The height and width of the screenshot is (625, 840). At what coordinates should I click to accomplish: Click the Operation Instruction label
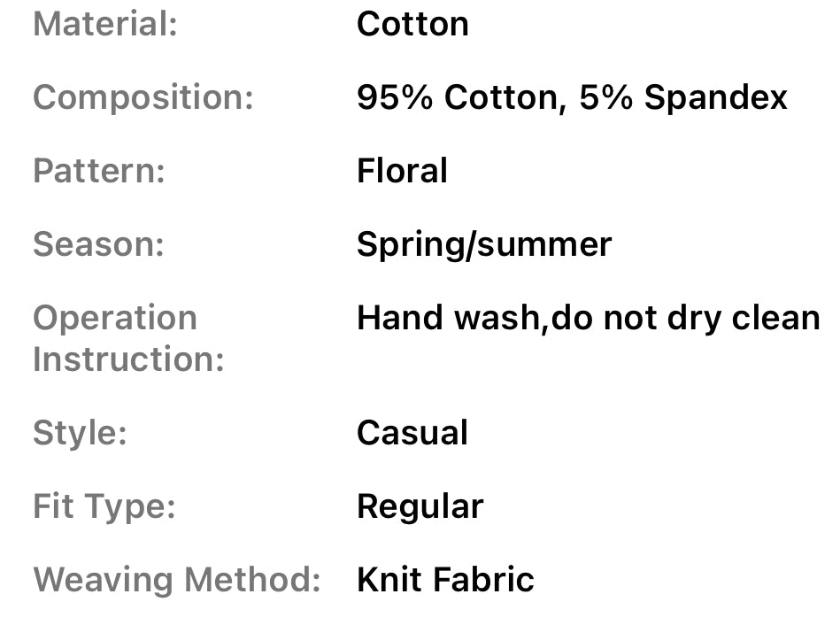127,338
